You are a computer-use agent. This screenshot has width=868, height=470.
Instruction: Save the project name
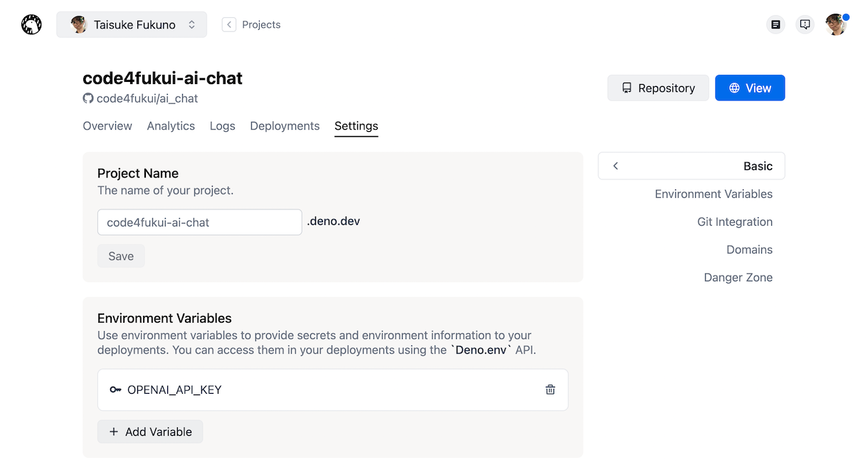coord(121,256)
